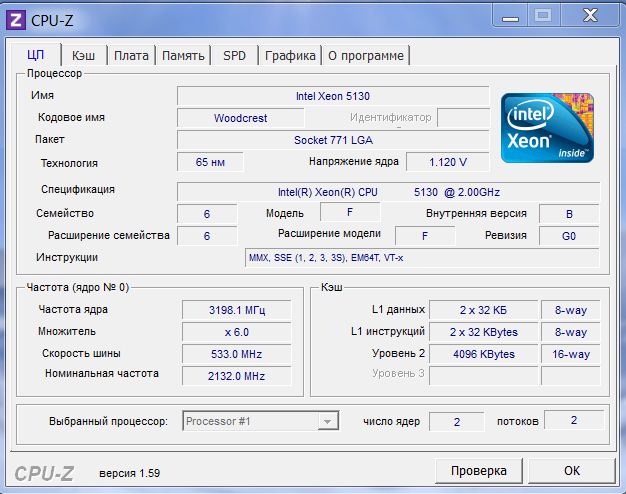This screenshot has width=626, height=494.
Task: Click the name field Intel Xeon 5130
Action: (333, 96)
